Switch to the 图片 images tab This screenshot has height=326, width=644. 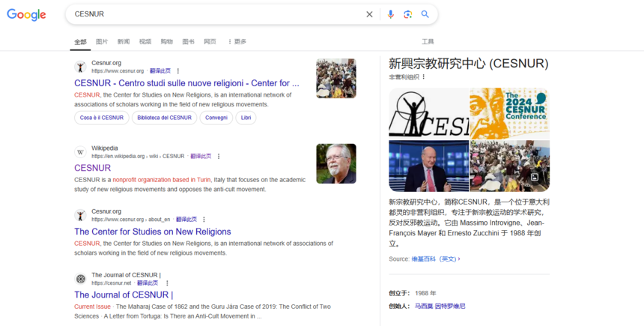point(102,42)
